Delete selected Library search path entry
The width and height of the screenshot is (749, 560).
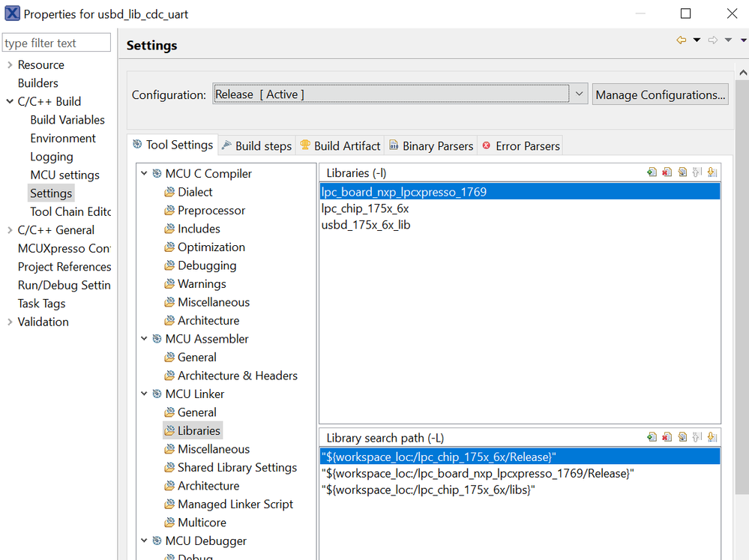(667, 437)
